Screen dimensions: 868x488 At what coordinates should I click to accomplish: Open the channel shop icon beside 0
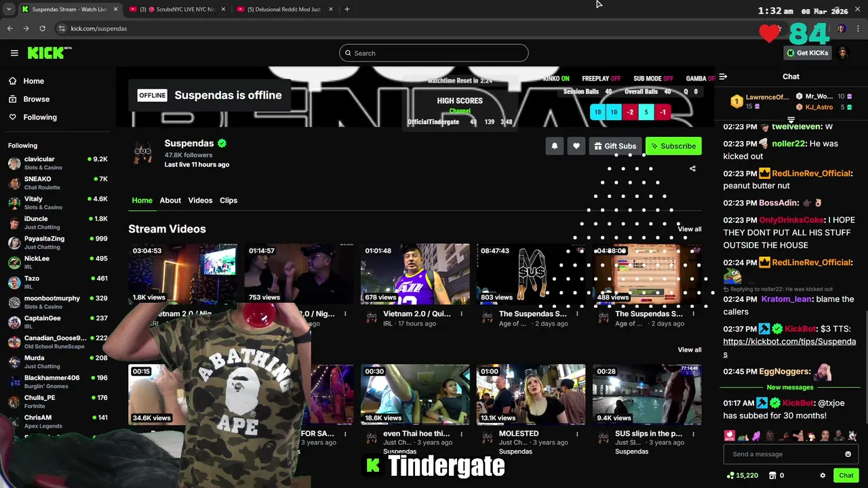774,476
